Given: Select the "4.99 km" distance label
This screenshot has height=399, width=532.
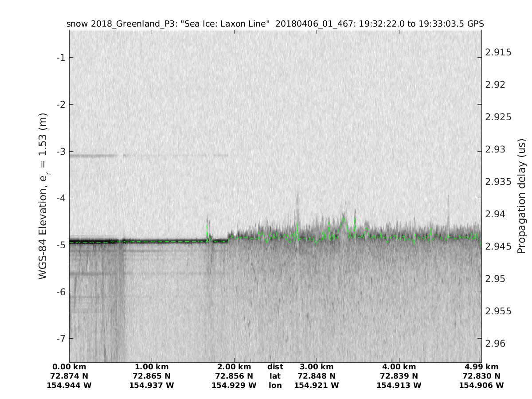Looking at the screenshot, I should (x=481, y=367).
